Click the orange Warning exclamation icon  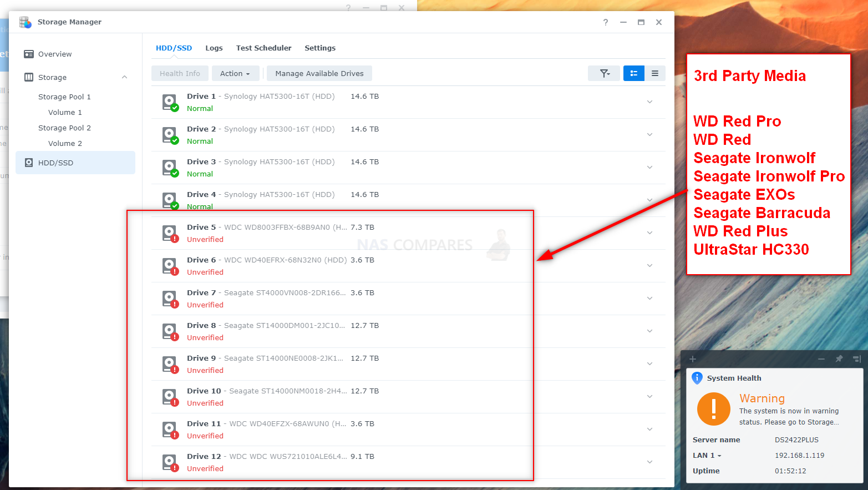[714, 409]
